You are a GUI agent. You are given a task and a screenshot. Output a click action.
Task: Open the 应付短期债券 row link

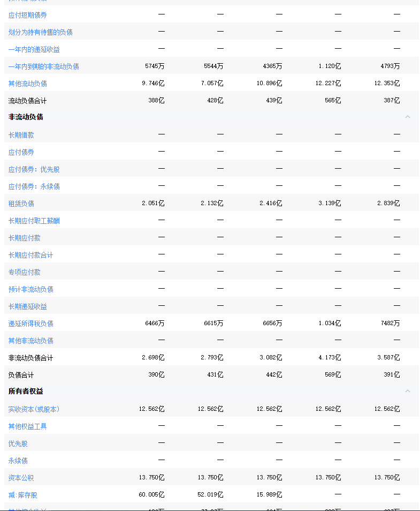(27, 15)
